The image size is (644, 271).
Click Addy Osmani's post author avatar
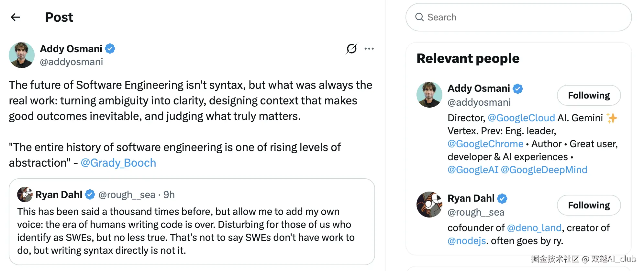click(22, 55)
